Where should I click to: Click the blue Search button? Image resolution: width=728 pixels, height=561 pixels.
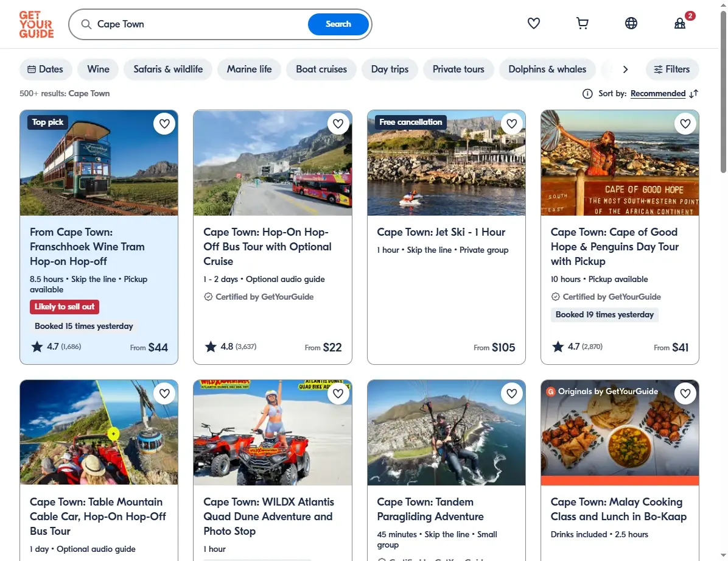338,24
